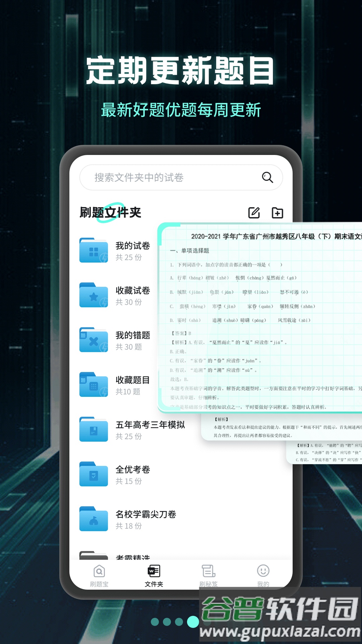Select the 收藏试卷 label
Viewport: 362px width, 644px height.
coord(133,290)
